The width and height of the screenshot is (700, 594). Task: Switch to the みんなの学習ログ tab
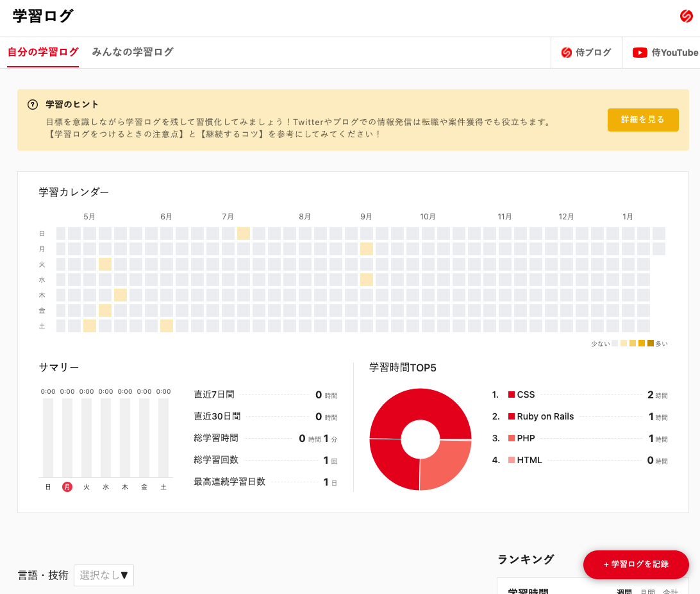pos(132,52)
